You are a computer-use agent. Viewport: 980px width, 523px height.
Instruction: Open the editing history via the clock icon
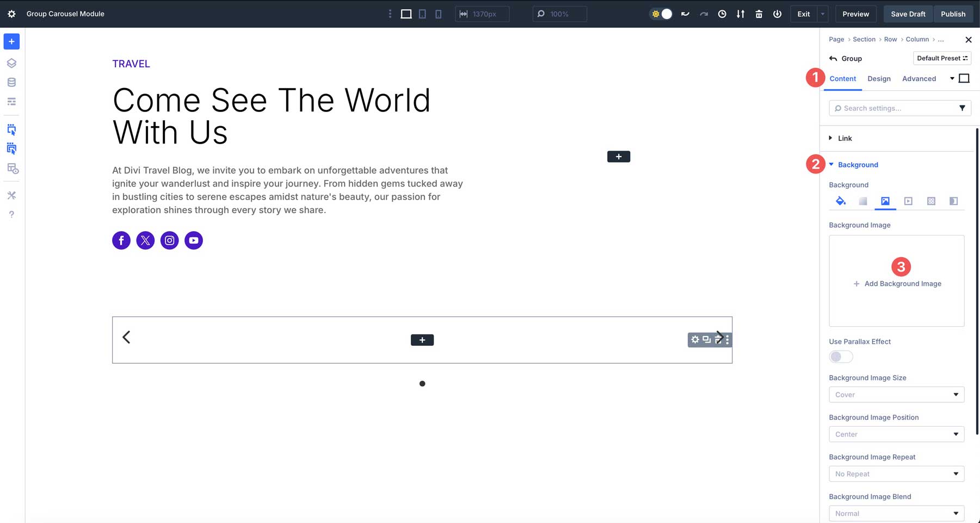pyautogui.click(x=722, y=14)
